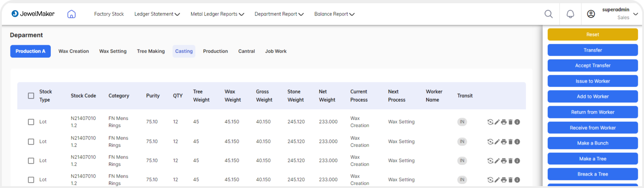Show info for the second lot row

(x=517, y=142)
